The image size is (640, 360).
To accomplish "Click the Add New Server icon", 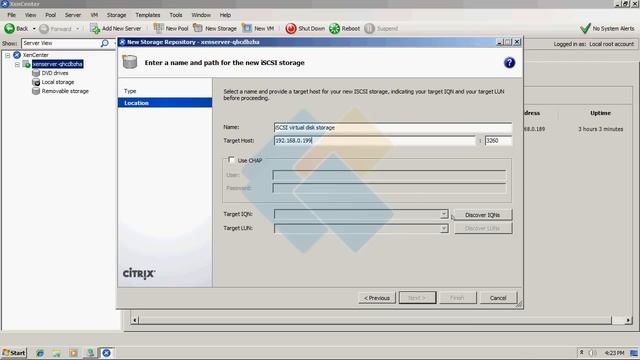I will tap(95, 29).
